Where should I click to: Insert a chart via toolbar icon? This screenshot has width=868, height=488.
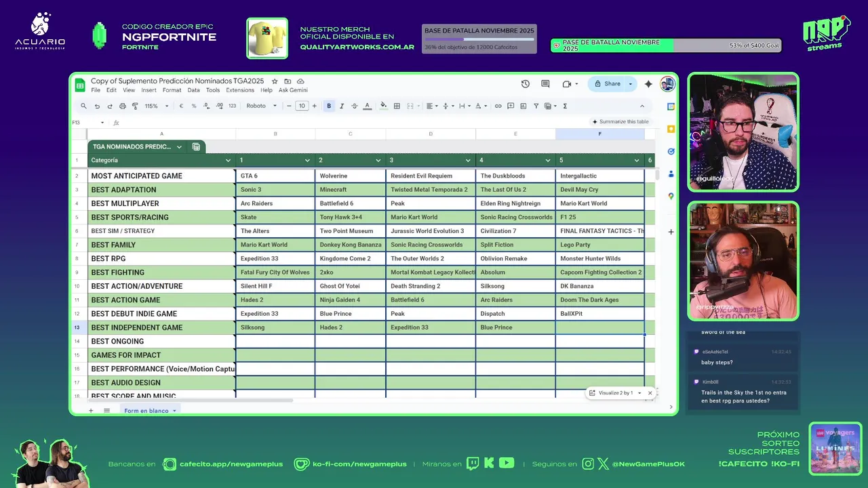pos(524,106)
